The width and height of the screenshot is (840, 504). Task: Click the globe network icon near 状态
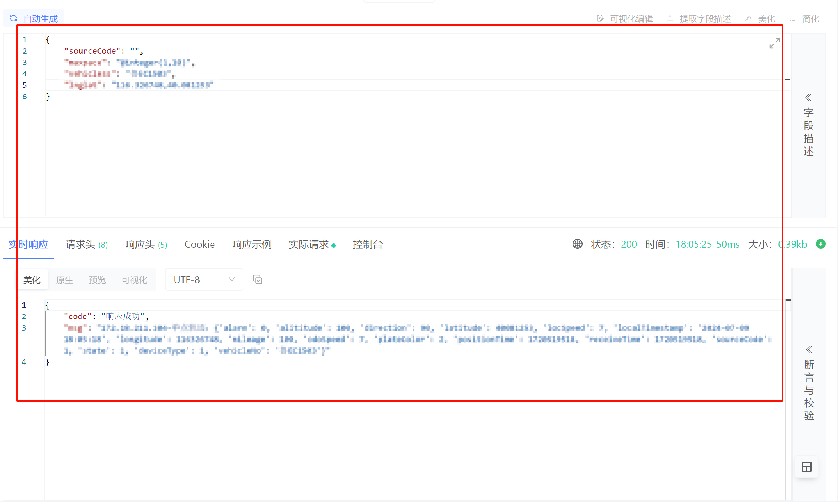point(578,244)
